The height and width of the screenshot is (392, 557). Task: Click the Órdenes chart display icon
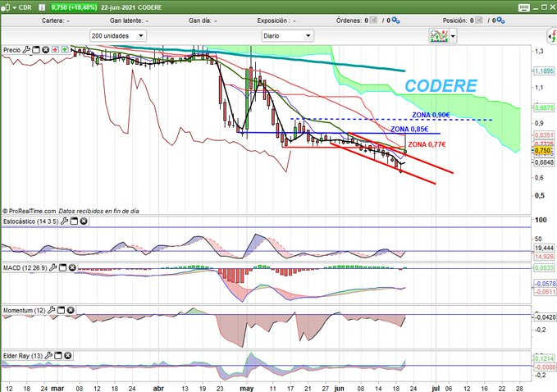pos(374,21)
